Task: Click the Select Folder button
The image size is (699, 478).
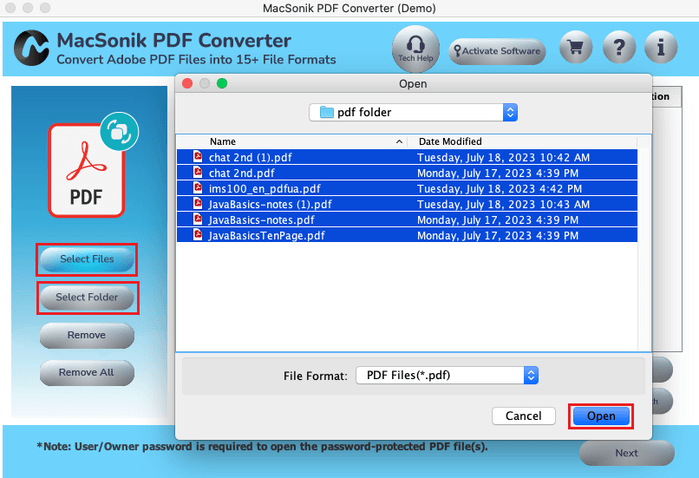Action: 87,297
